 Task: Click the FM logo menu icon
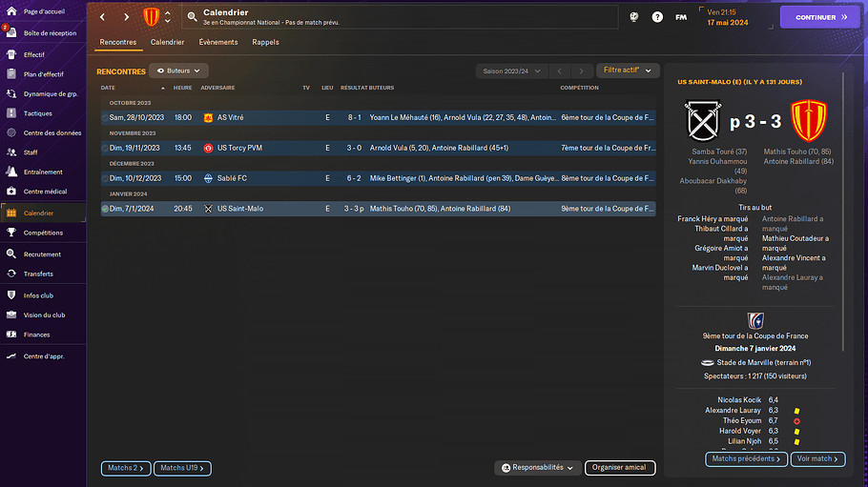[x=681, y=17]
